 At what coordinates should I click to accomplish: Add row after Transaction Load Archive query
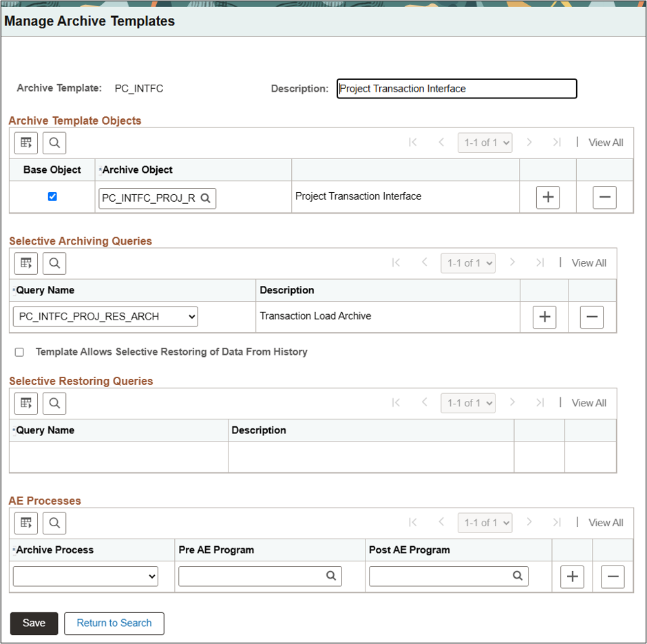coord(544,317)
